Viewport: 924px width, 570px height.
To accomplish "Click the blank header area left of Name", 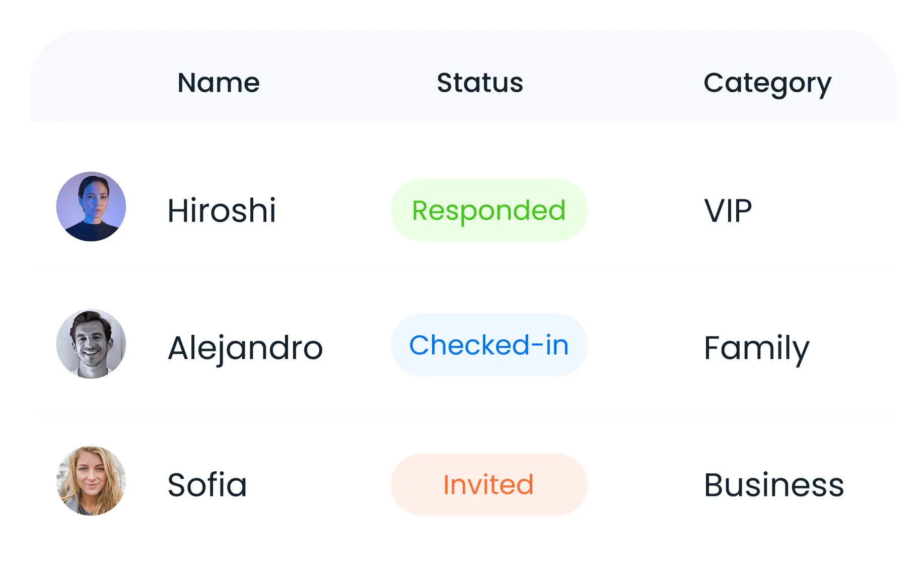I will coord(101,83).
